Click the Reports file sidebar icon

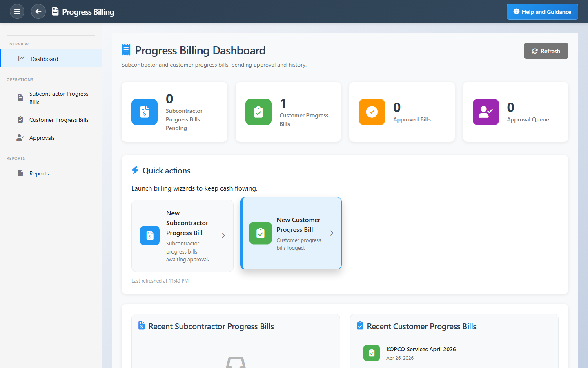tap(20, 173)
